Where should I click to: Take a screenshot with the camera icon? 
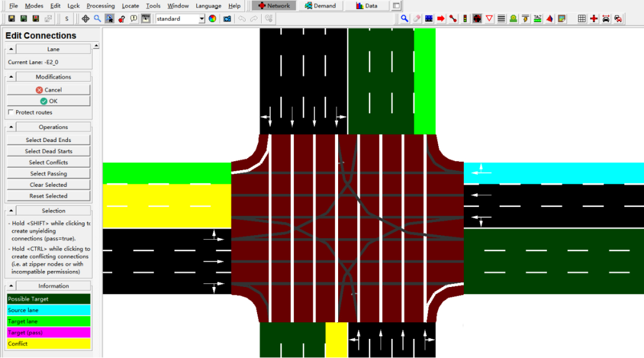tap(227, 18)
